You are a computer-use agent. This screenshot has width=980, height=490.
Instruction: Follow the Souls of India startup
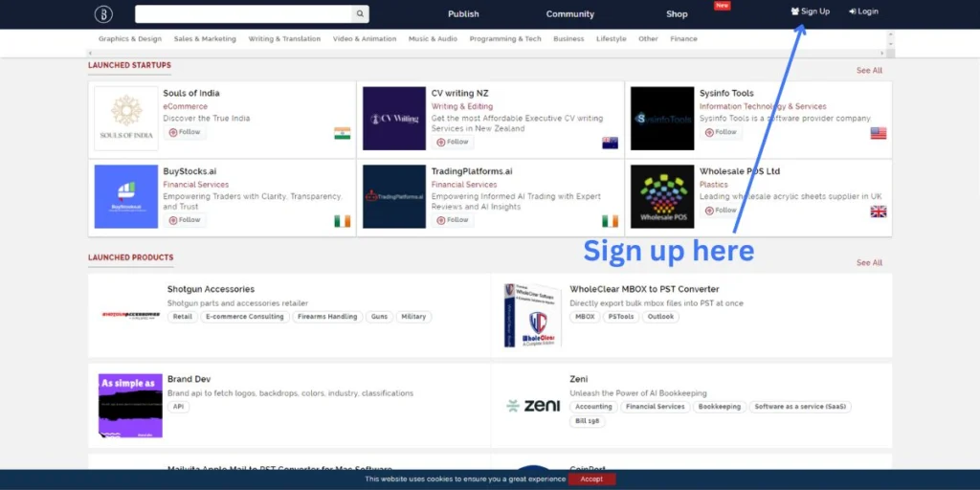coord(185,132)
